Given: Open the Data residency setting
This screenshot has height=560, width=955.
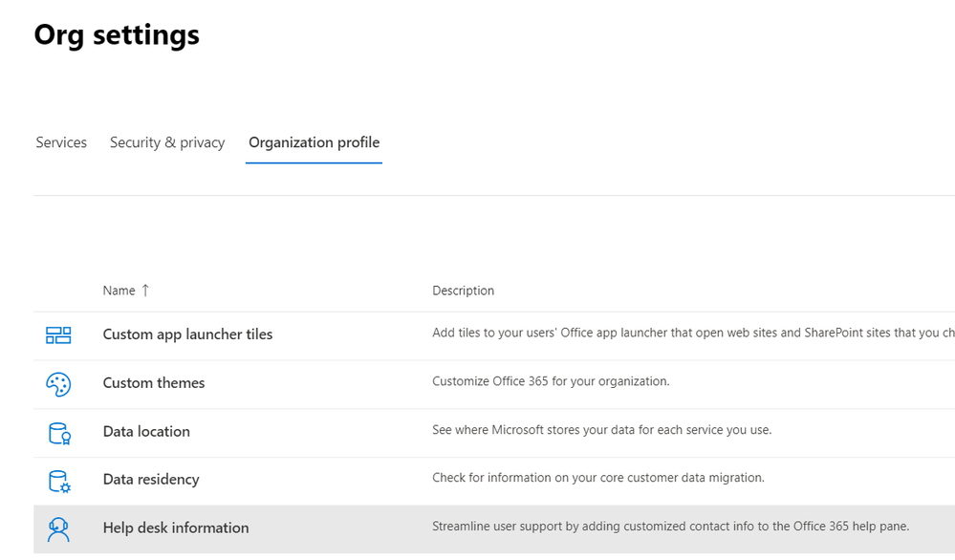Looking at the screenshot, I should pyautogui.click(x=151, y=480).
